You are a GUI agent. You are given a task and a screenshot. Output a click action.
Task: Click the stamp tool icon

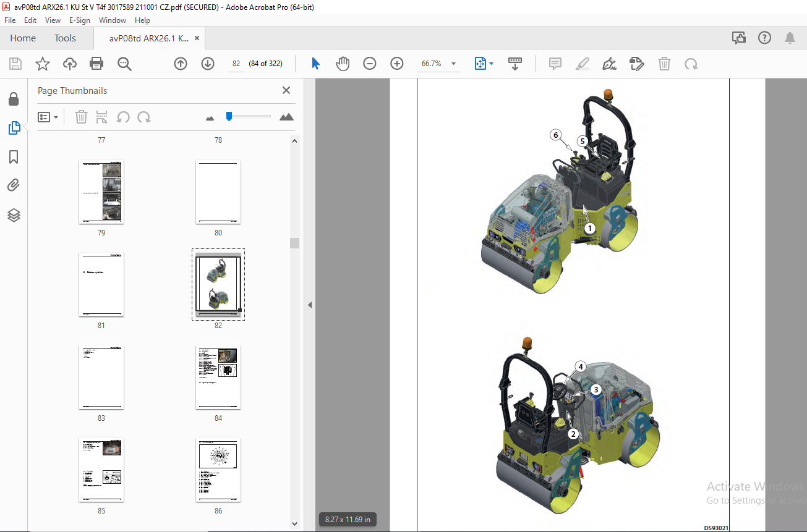pos(636,64)
